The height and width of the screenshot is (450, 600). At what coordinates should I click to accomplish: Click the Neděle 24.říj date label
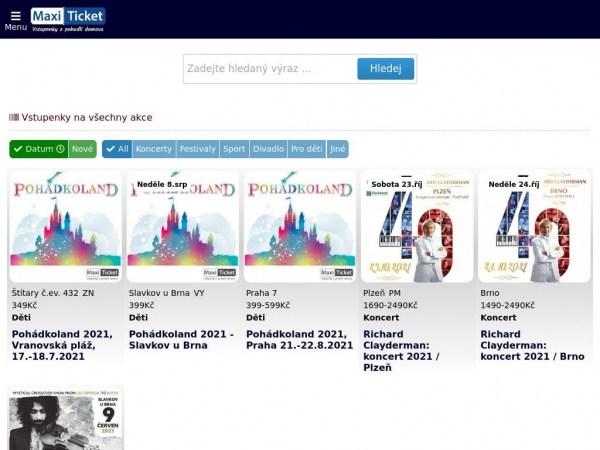coord(514,184)
